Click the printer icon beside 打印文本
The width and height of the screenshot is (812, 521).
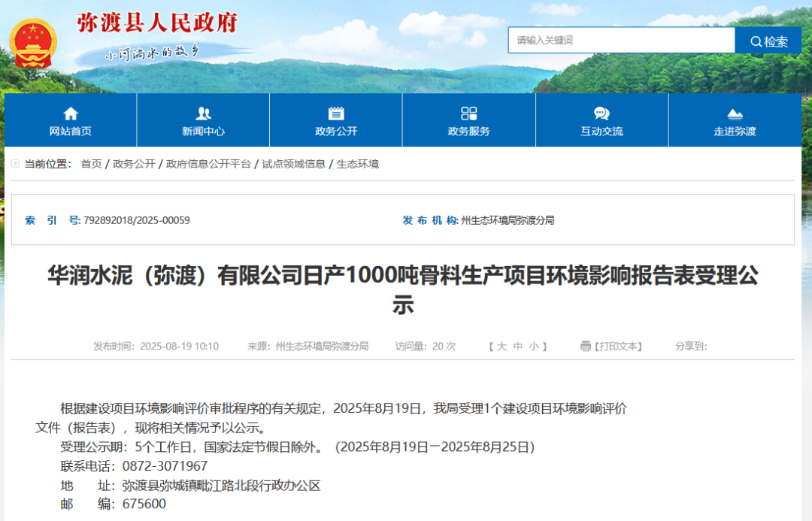[585, 346]
